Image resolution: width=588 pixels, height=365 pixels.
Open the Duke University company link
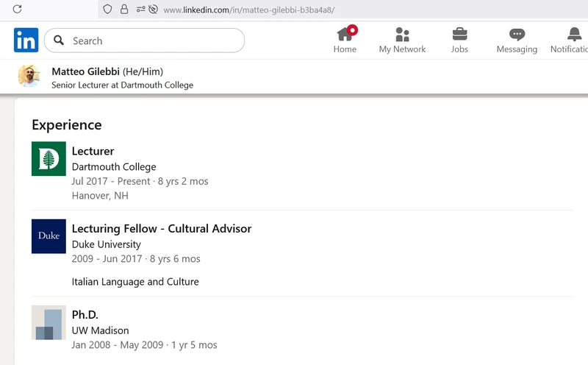click(x=107, y=244)
